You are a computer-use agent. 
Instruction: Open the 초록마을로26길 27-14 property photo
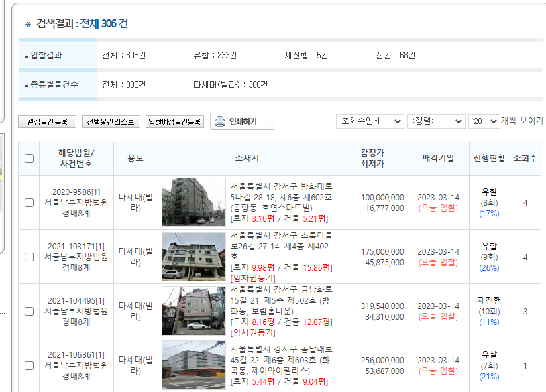(194, 257)
